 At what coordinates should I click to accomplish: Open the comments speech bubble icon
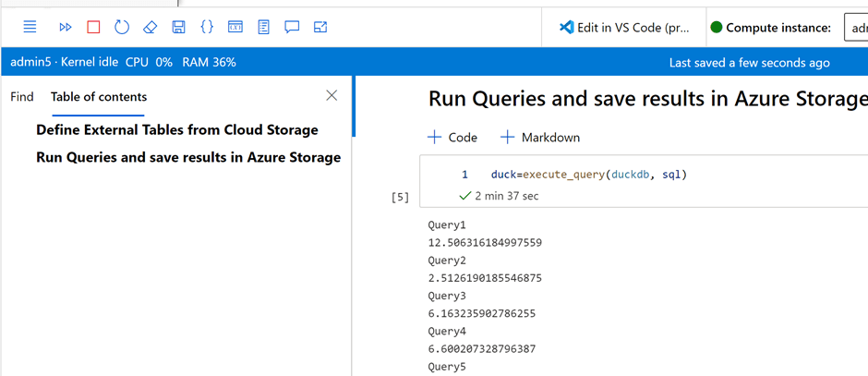tap(292, 28)
